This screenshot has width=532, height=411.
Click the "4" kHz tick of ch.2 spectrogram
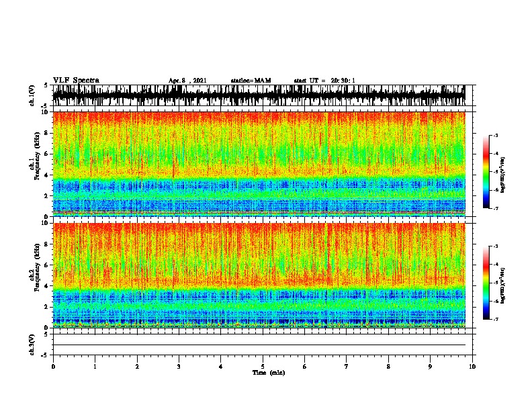pyautogui.click(x=47, y=286)
